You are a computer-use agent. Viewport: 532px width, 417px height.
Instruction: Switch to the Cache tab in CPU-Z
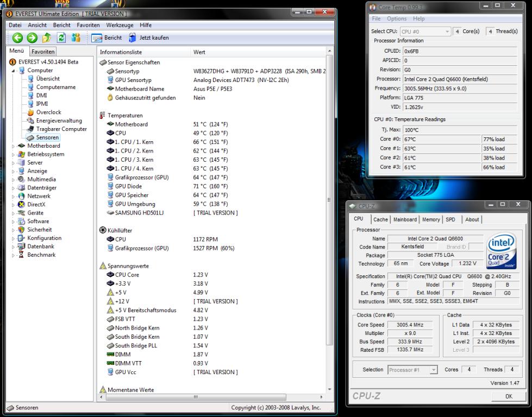pyautogui.click(x=380, y=220)
